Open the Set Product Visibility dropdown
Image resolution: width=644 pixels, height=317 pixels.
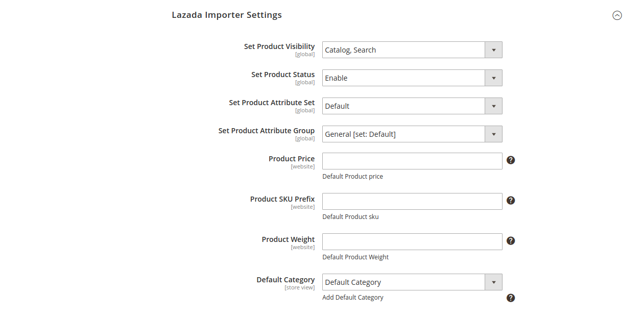coord(412,50)
